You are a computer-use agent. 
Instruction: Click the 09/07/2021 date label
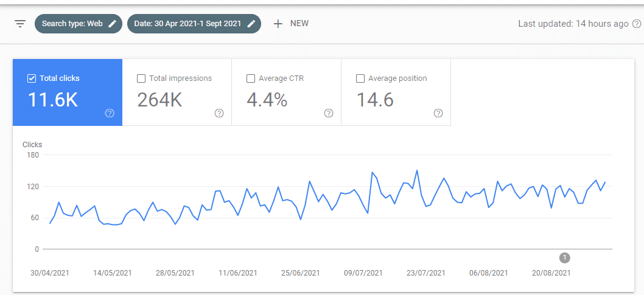(x=363, y=273)
